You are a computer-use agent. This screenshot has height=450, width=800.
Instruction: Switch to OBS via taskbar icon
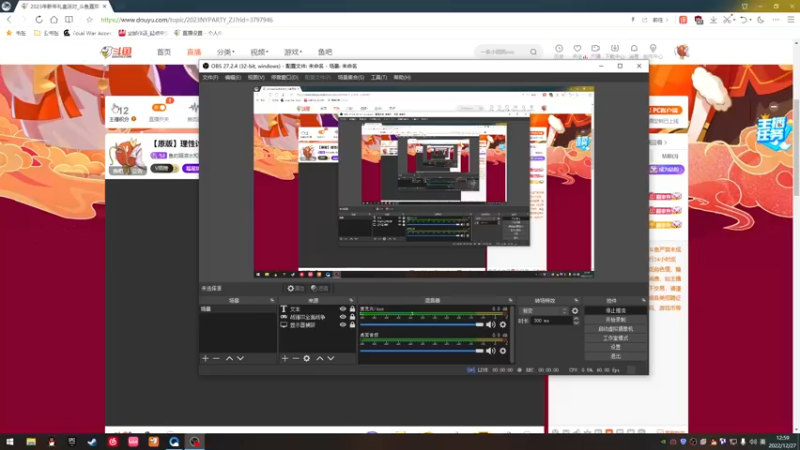coord(194,442)
